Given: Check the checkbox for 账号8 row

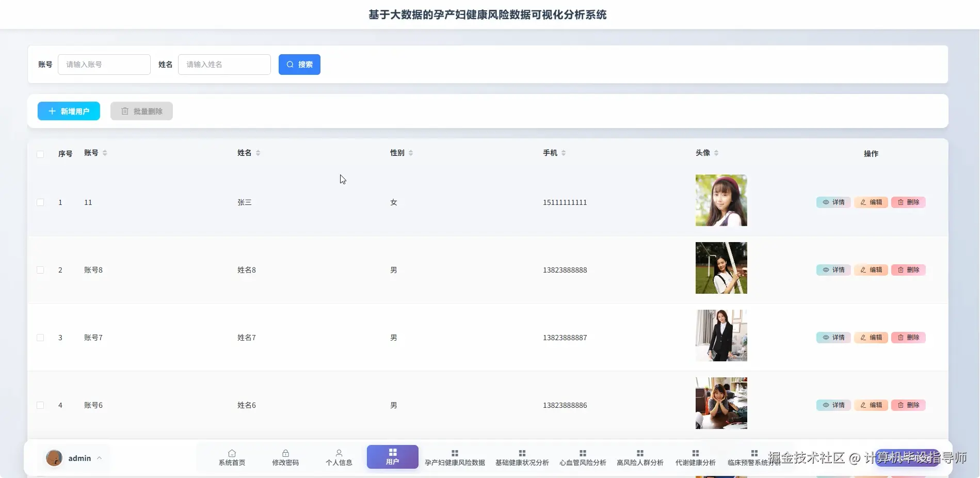Looking at the screenshot, I should [x=40, y=270].
